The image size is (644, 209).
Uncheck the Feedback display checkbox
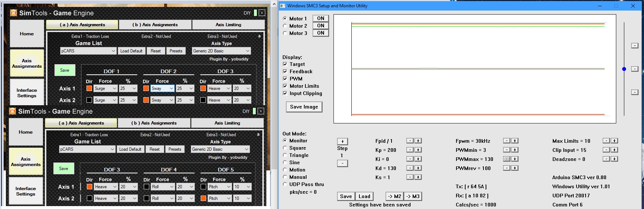click(285, 71)
